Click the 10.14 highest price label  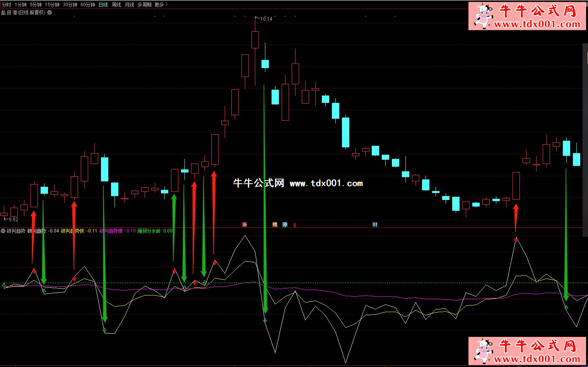point(266,19)
